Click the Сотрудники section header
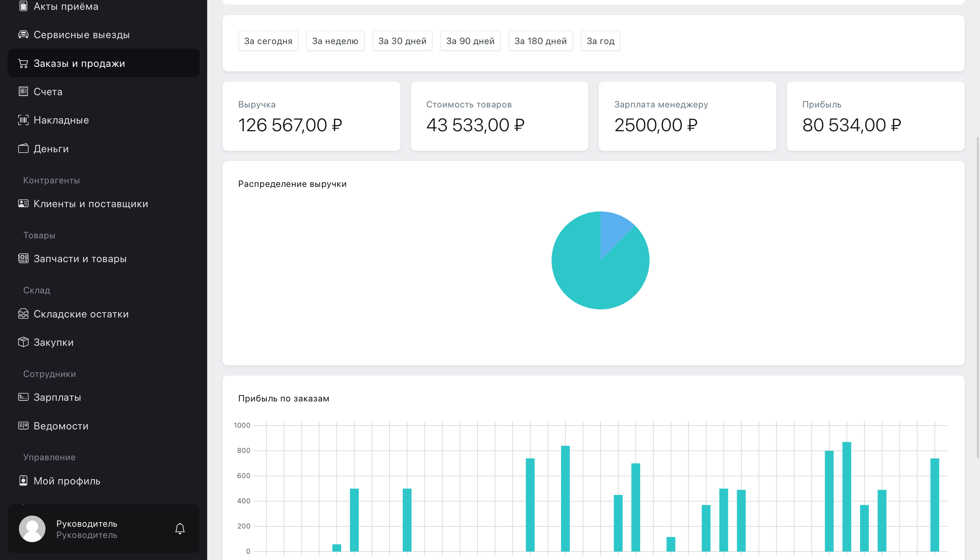 (50, 374)
